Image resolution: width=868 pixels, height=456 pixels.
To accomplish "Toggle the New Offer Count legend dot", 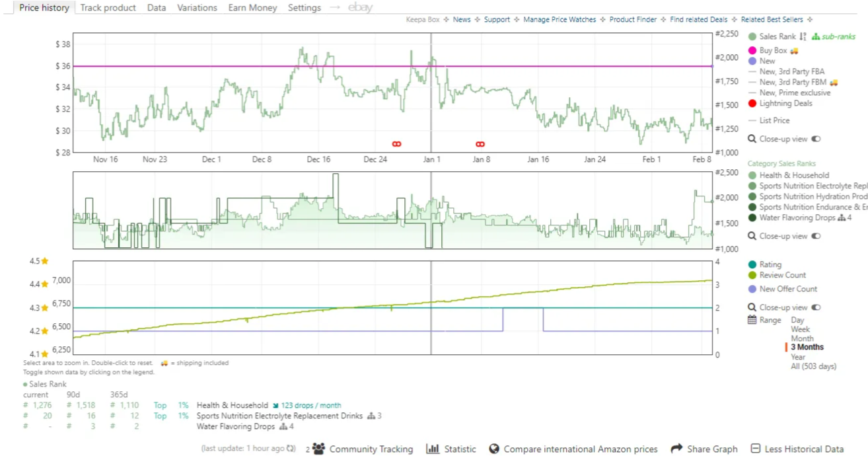I will (752, 289).
